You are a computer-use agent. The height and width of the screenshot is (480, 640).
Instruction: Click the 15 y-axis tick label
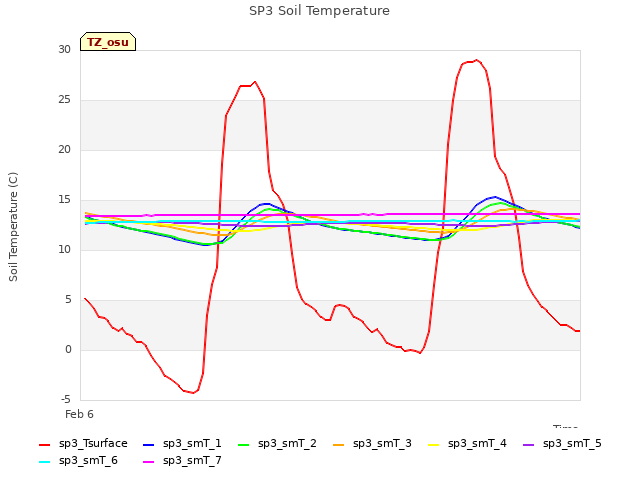64,200
